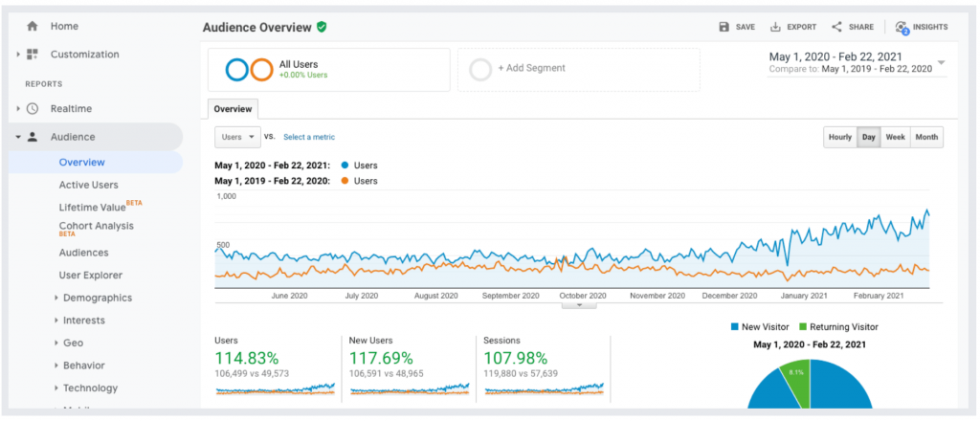980x421 pixels.
Task: Click the blue New Visitor legend swatch
Action: (734, 326)
